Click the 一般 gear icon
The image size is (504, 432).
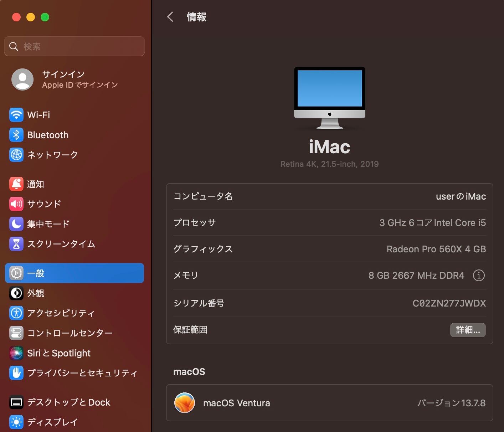(x=16, y=273)
